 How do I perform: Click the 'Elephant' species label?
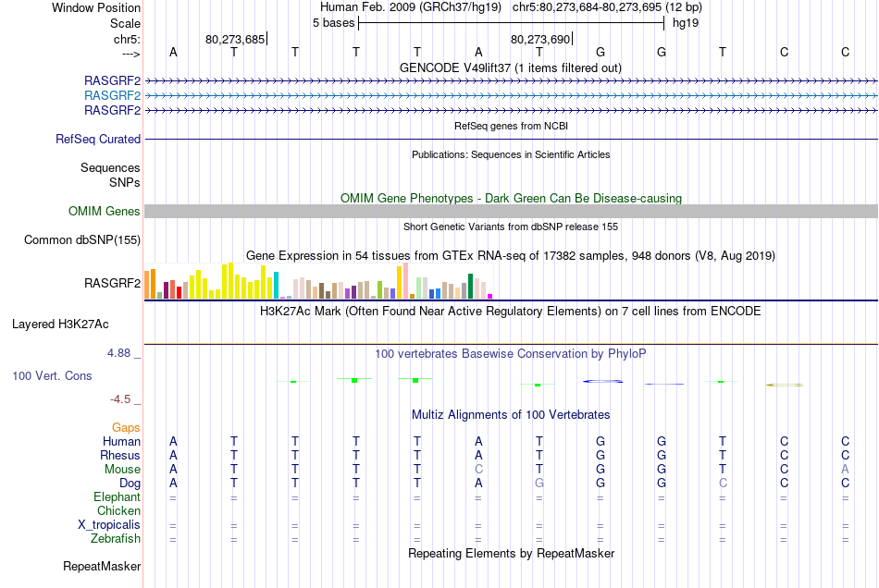117,496
